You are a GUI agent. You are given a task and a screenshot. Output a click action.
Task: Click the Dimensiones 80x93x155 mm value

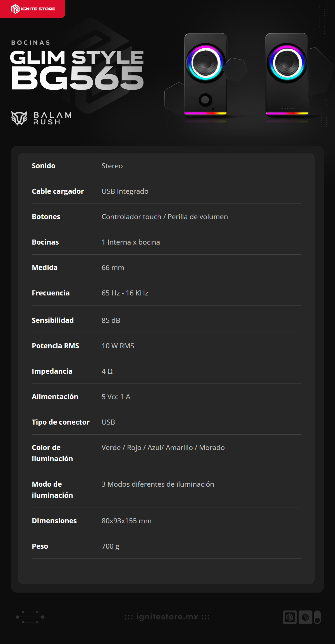126,521
